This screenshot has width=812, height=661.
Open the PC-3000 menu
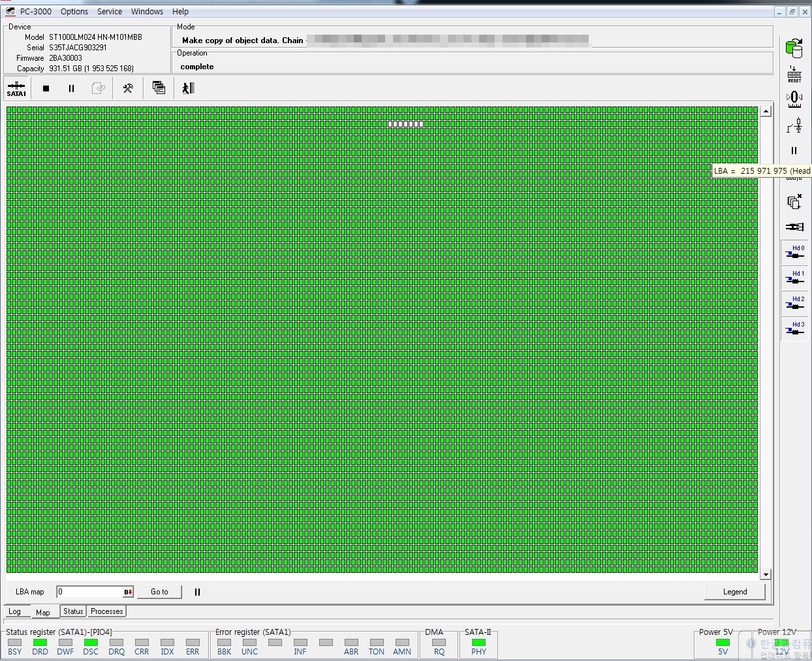pyautogui.click(x=36, y=12)
